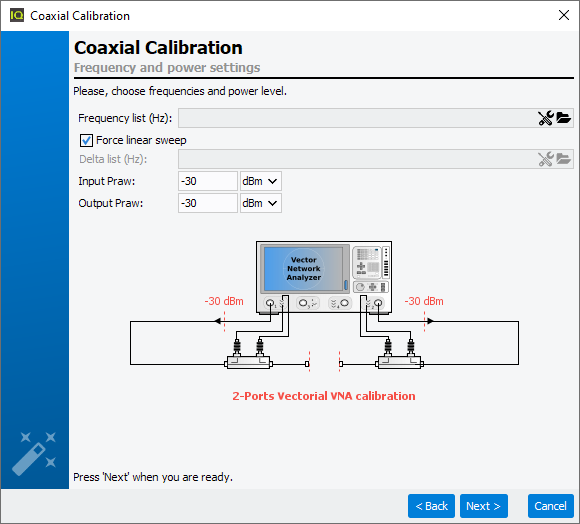Click the Vector Network Analyzer image

coord(324,278)
